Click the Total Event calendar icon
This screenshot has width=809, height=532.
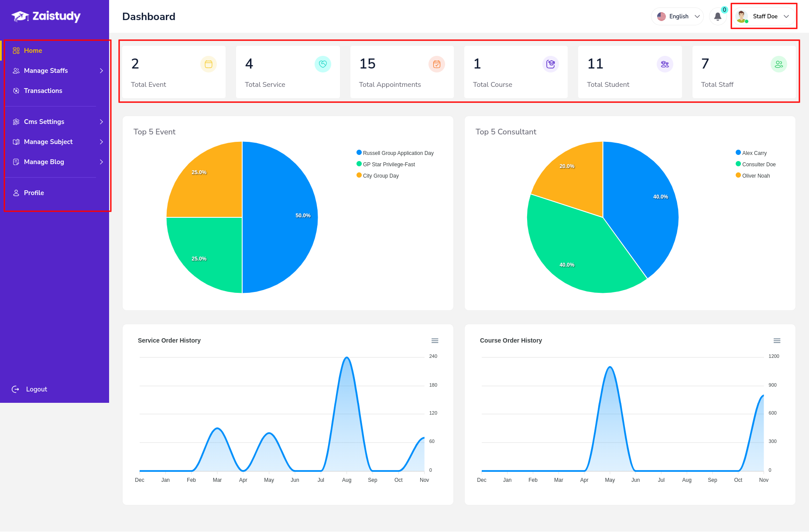(x=209, y=64)
